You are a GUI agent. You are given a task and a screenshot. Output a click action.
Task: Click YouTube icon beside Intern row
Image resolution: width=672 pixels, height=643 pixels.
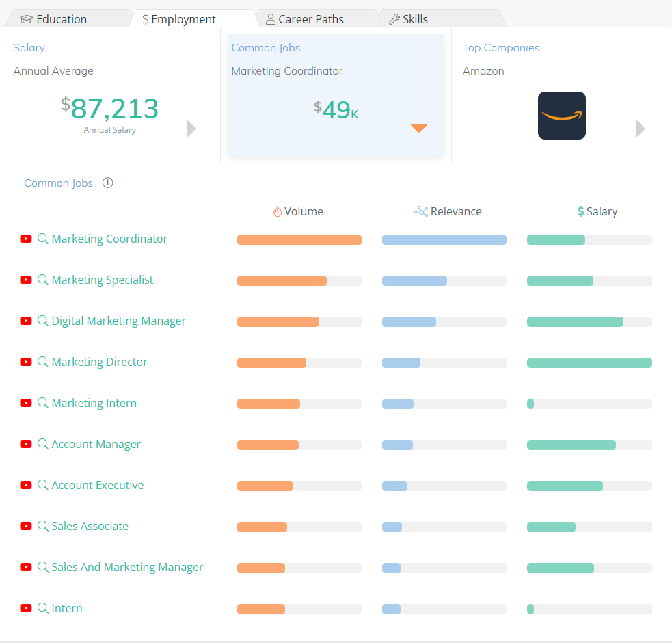(26, 608)
